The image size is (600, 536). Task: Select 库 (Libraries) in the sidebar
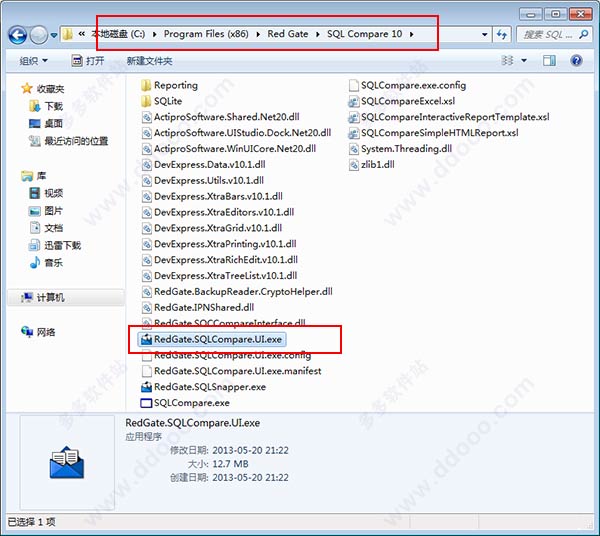[x=34, y=176]
